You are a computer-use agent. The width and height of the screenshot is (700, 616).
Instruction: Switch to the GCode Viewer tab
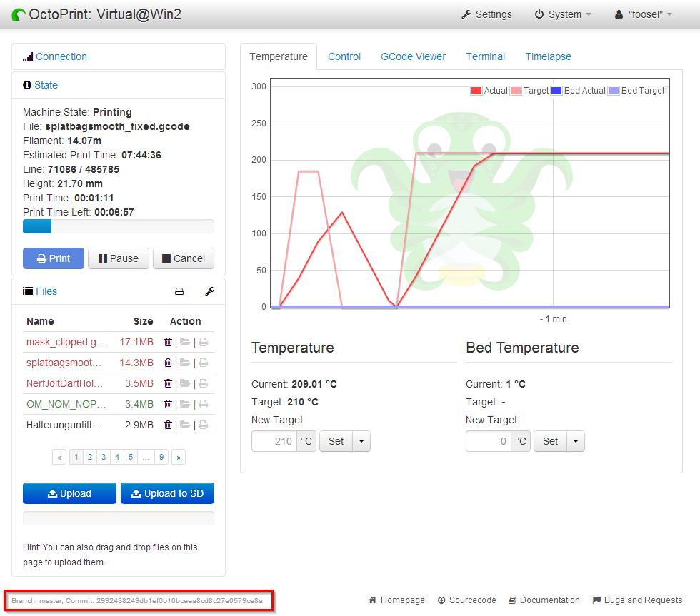413,56
